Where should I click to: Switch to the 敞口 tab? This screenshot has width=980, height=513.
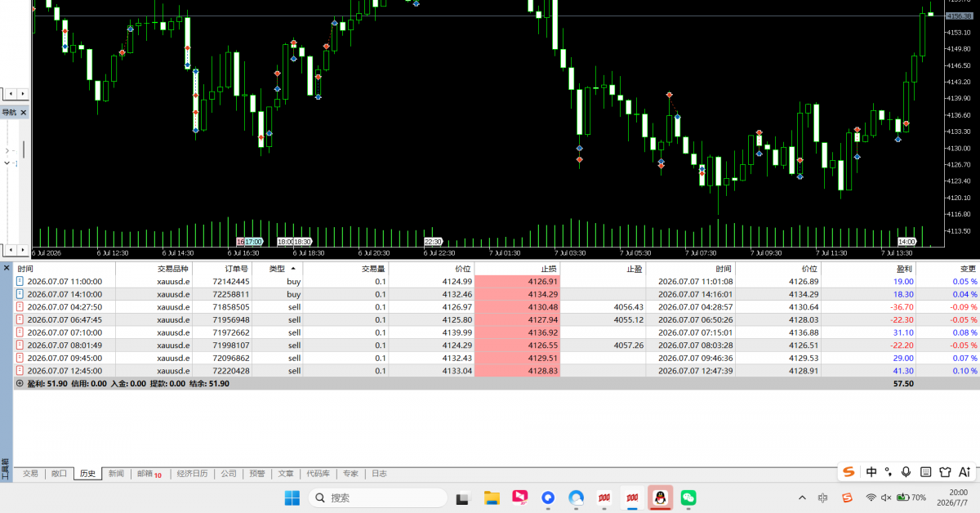(x=59, y=474)
